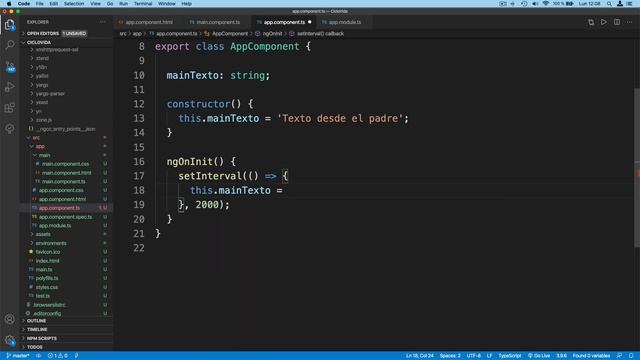Open the Extensions view
The height and width of the screenshot is (360, 640).
coord(10,108)
